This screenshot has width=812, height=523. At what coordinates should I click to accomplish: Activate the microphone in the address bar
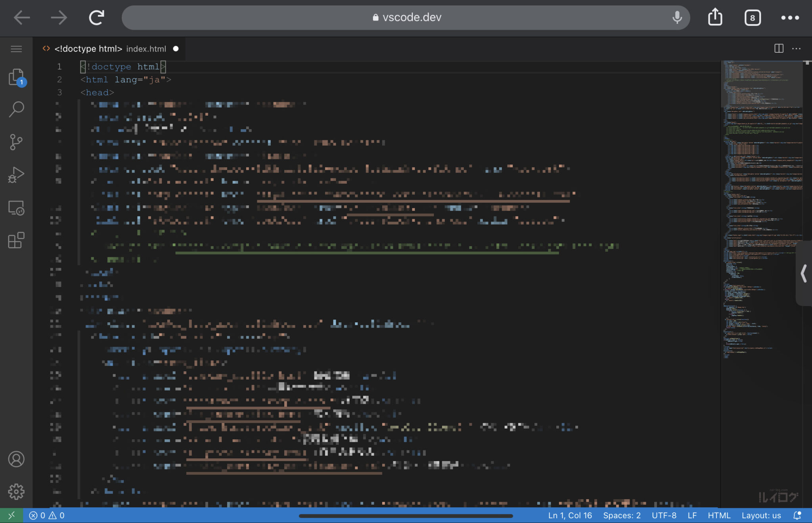(678, 17)
